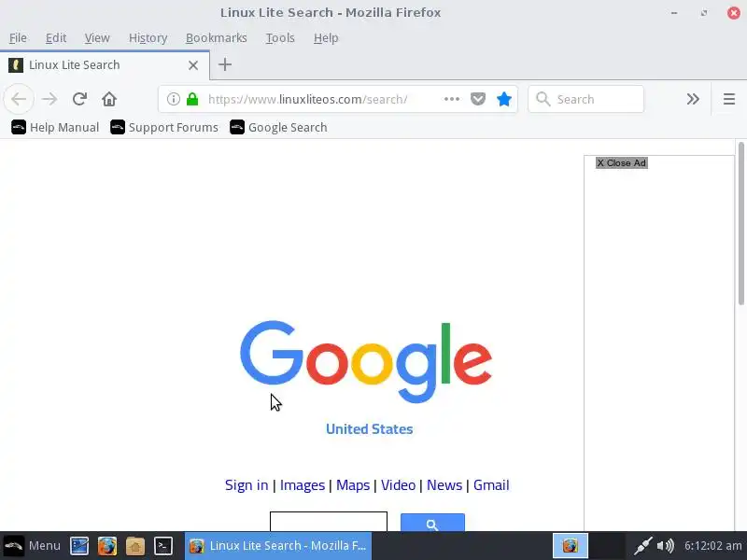This screenshot has width=747, height=560.
Task: Go back with the back arrow button
Action: pos(19,99)
